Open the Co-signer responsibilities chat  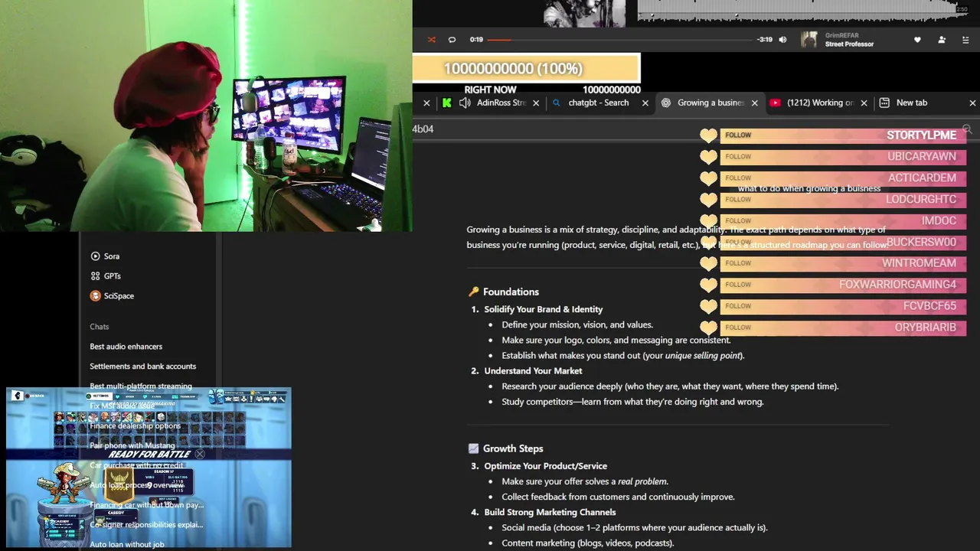[146, 525]
